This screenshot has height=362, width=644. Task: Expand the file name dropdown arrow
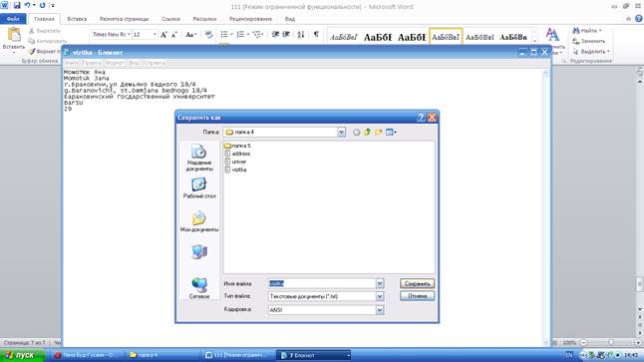[380, 283]
